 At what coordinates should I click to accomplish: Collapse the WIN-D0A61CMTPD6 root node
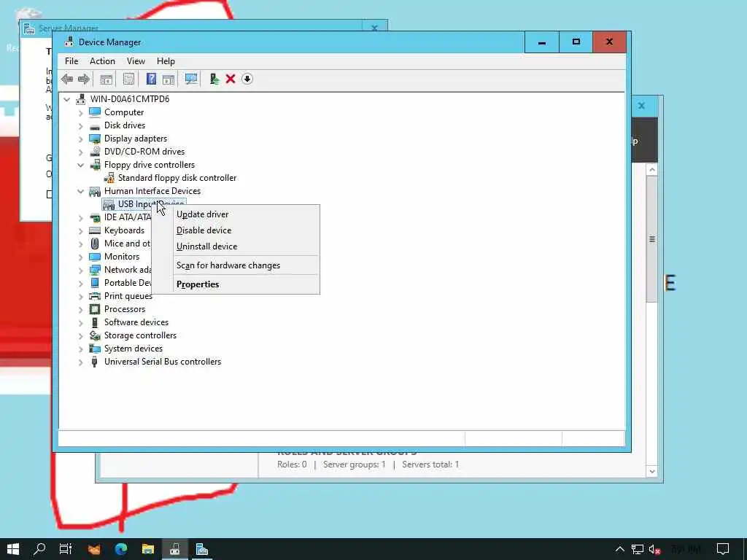(67, 99)
